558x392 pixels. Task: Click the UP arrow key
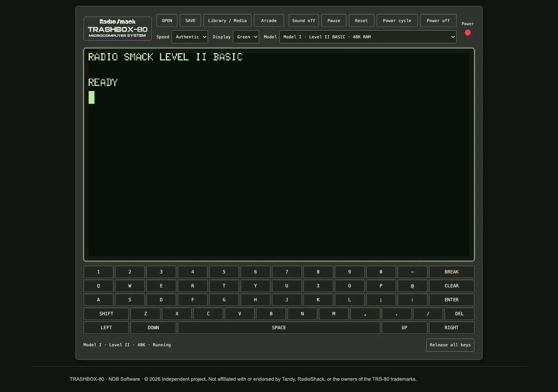click(405, 328)
